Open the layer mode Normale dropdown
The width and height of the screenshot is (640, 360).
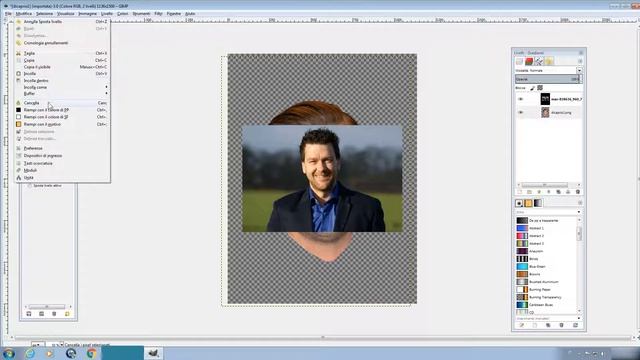[549, 71]
